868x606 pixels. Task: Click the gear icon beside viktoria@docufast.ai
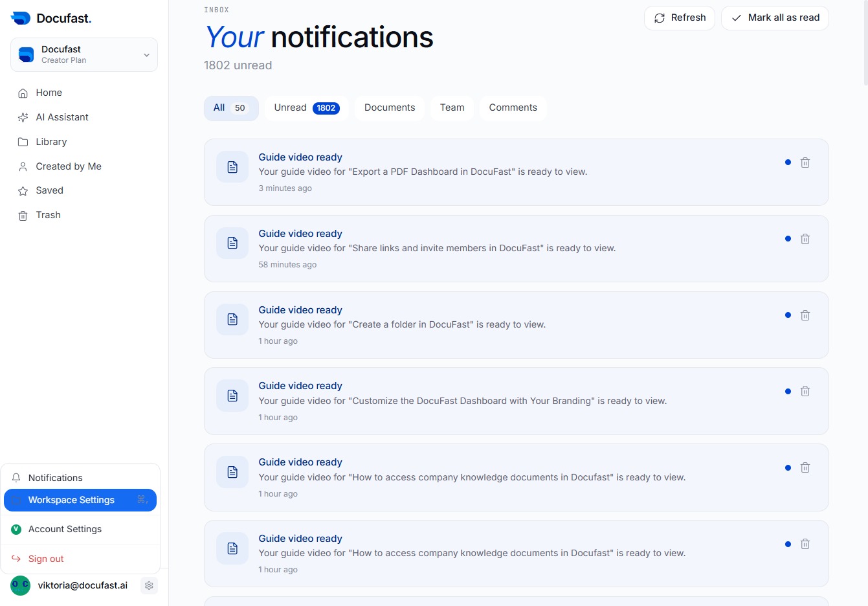(149, 585)
